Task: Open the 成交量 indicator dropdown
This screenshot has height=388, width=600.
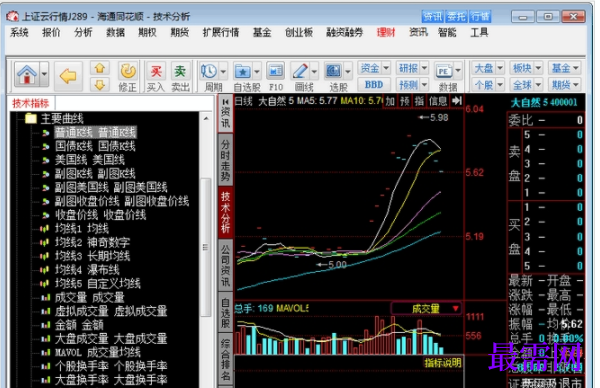Action: pyautogui.click(x=426, y=309)
